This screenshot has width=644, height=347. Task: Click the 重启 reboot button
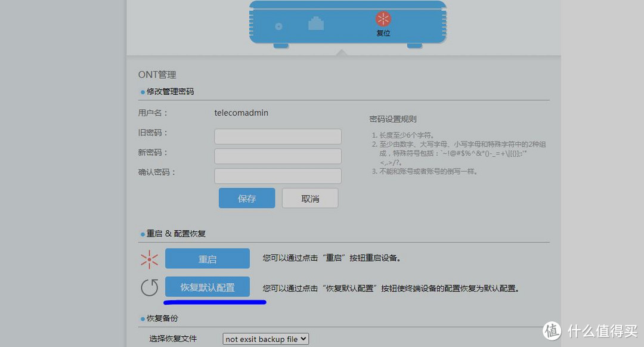(207, 259)
